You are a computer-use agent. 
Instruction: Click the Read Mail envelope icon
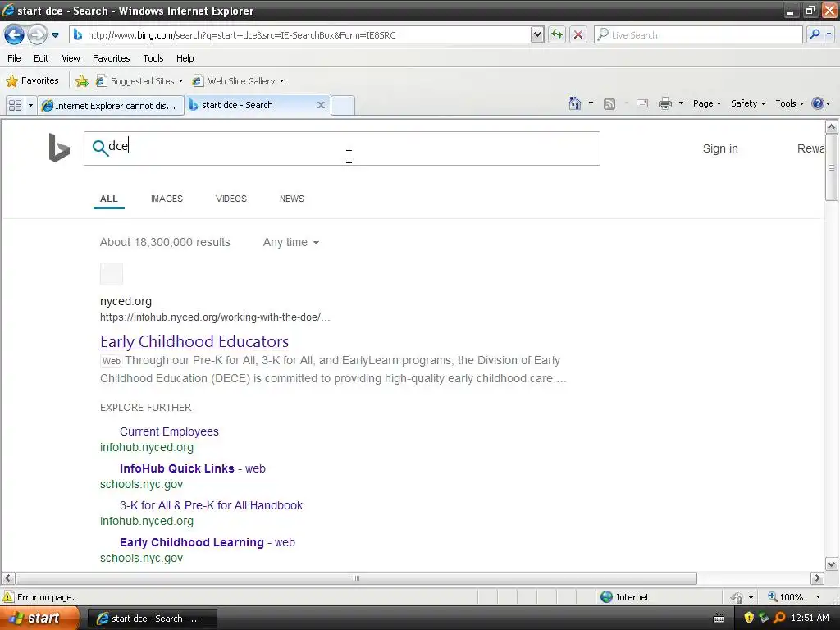[642, 103]
